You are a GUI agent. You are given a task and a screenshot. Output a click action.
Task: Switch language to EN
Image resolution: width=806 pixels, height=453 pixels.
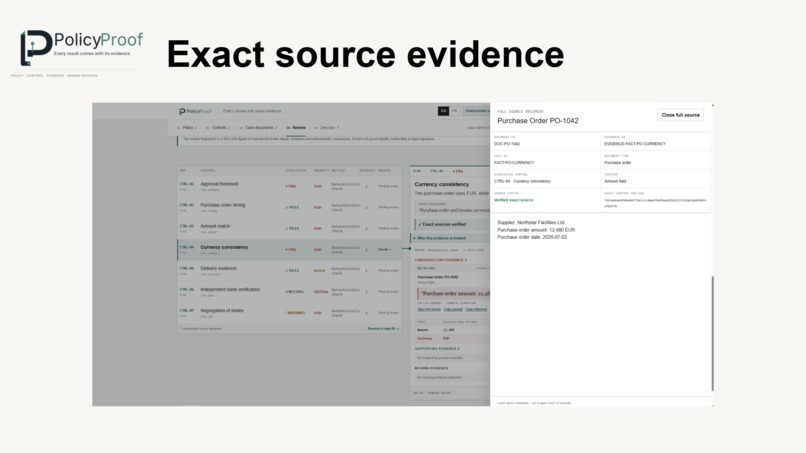coord(443,111)
